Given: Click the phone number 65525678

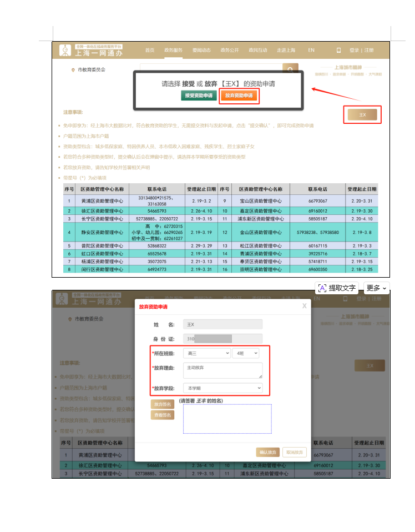Looking at the screenshot, I should [157, 254].
